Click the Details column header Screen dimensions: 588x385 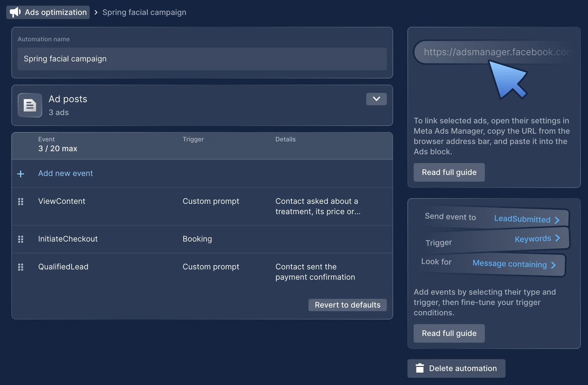[x=286, y=139]
